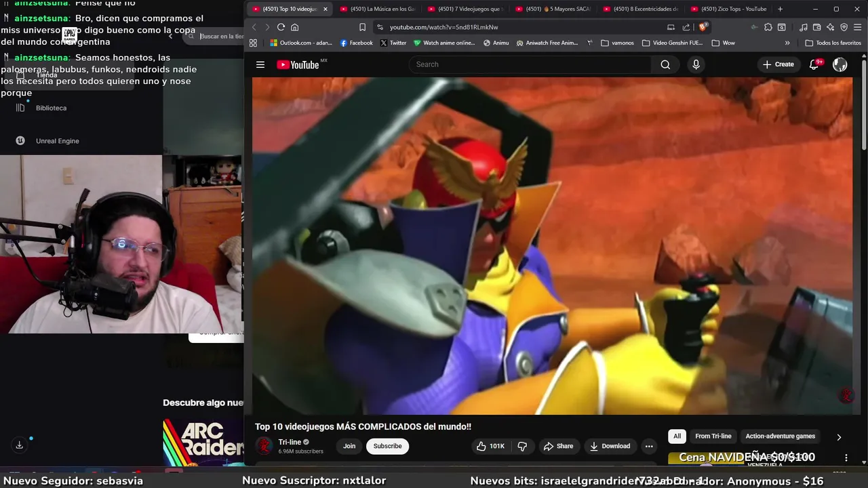Click video title Top 10 videojuegos MÁS COMPLICADOS

(363, 426)
